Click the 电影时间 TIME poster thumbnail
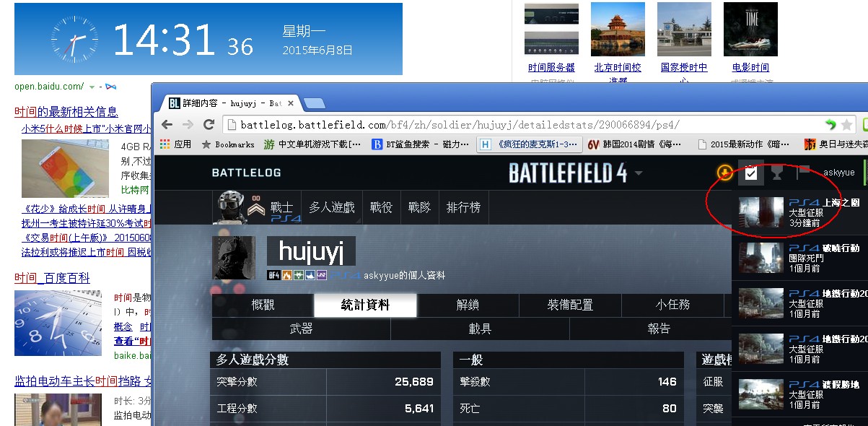 pos(750,30)
